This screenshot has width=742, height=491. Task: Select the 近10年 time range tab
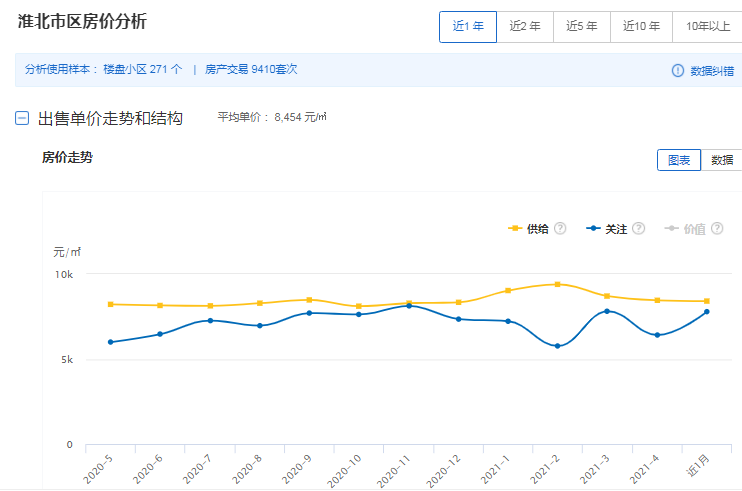[x=641, y=27]
